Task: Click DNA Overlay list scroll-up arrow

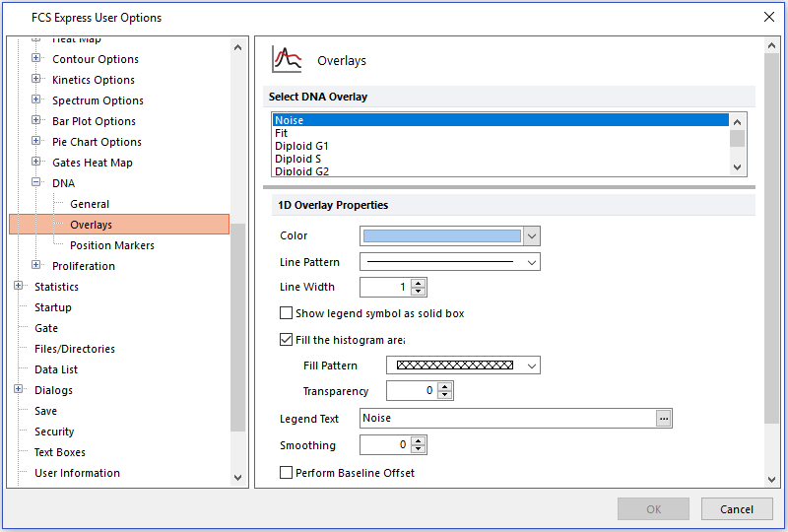Action: pos(737,122)
